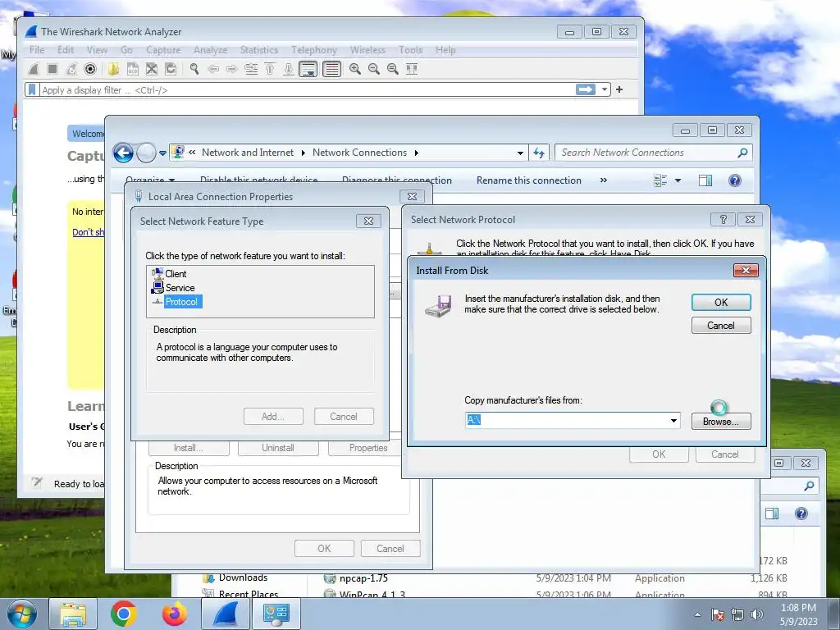Screen dimensions: 840x630
Task: Click Wireshark go to specified packet icon
Action: click(251, 69)
